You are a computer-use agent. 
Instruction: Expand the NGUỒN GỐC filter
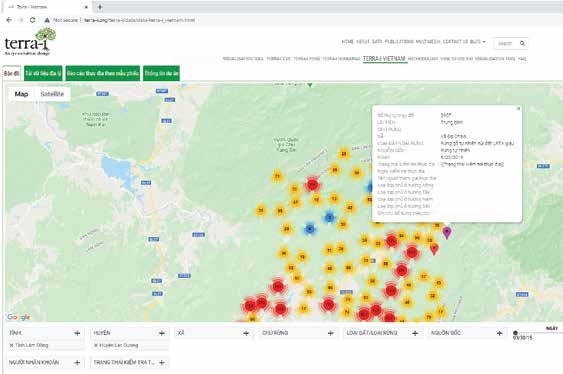point(499,333)
